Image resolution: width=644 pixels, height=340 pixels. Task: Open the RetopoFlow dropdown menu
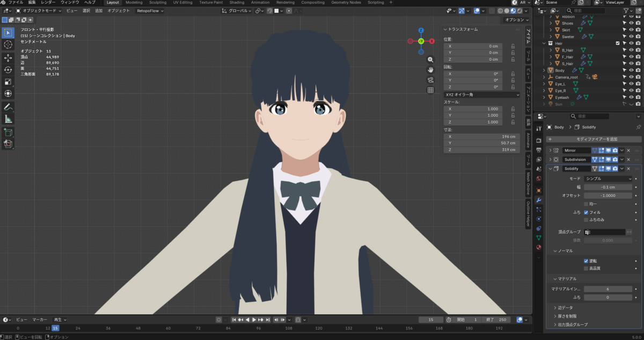(150, 11)
